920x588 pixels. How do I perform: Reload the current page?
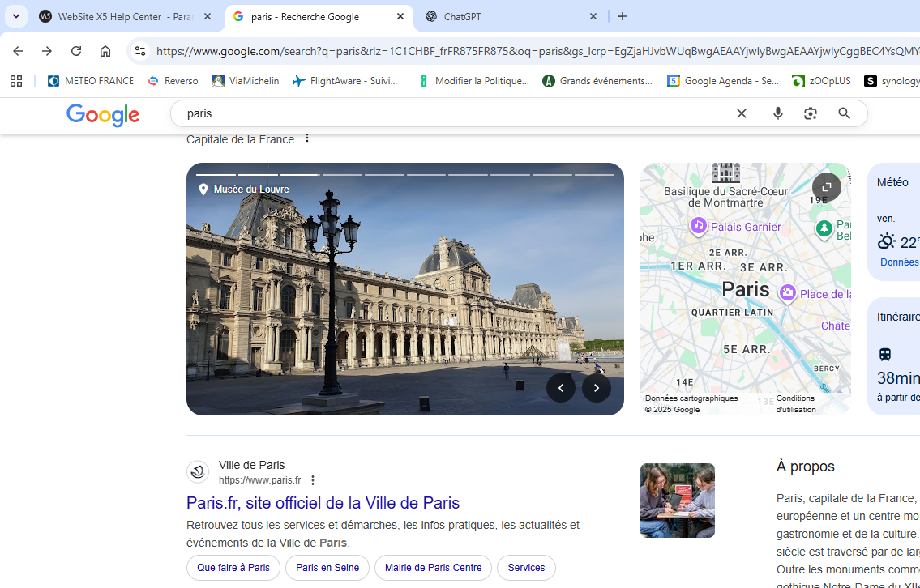coord(76,51)
